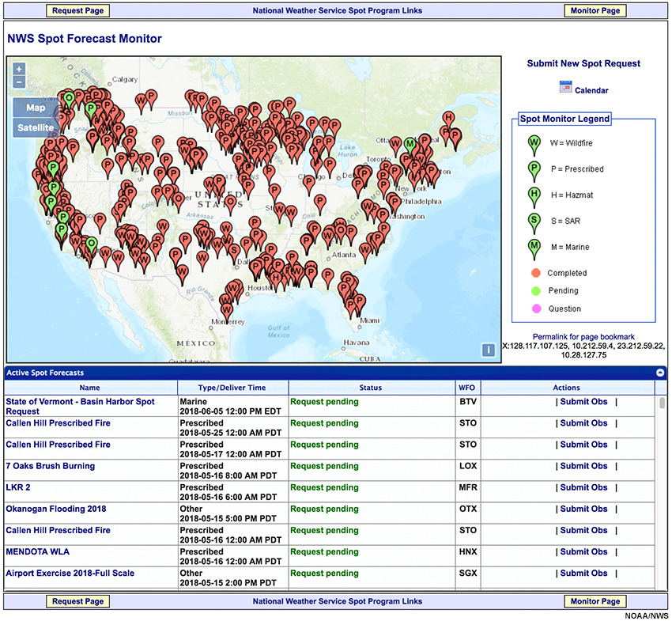Submit Obs for State of Vermont row
Image resolution: width=672 pixels, height=621 pixels.
point(583,401)
